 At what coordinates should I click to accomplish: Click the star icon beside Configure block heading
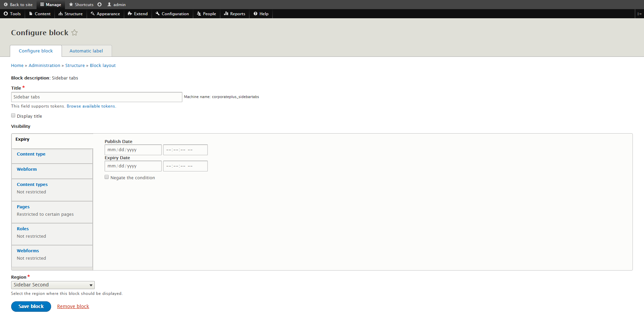[x=74, y=33]
